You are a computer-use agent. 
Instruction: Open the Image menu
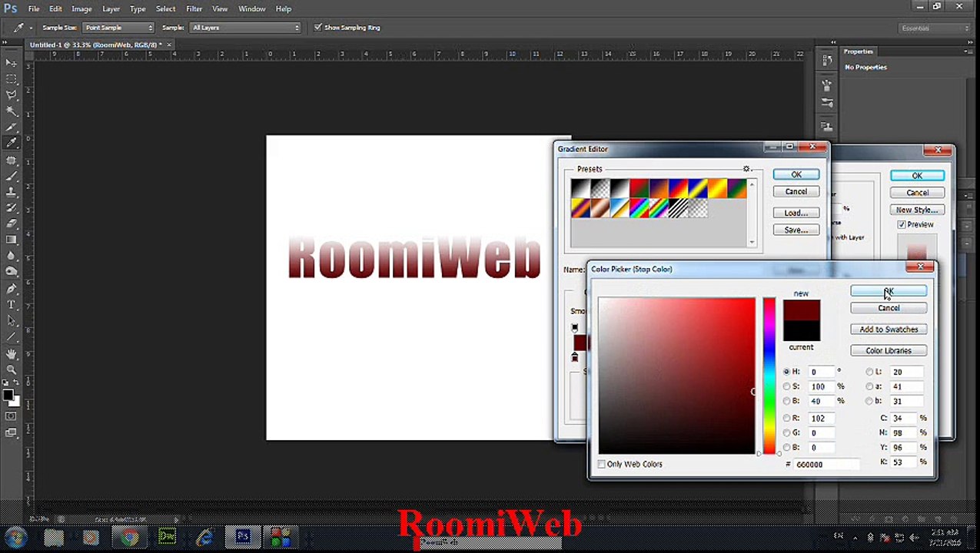coord(81,8)
